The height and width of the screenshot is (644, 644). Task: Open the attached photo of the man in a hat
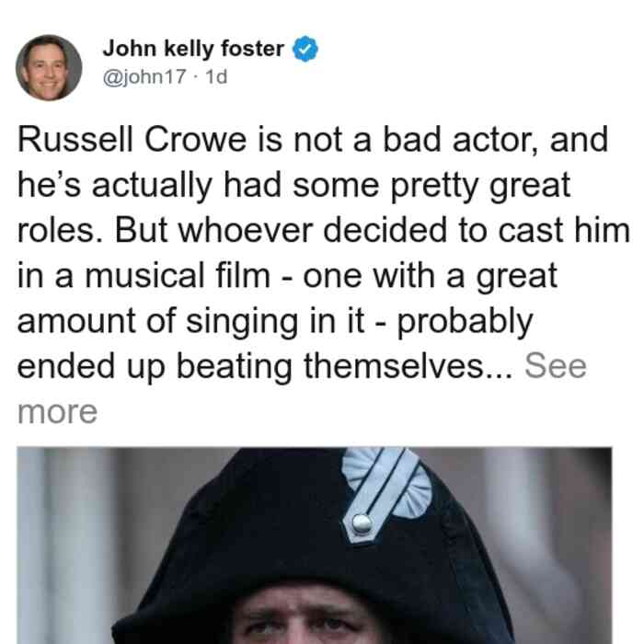click(315, 546)
